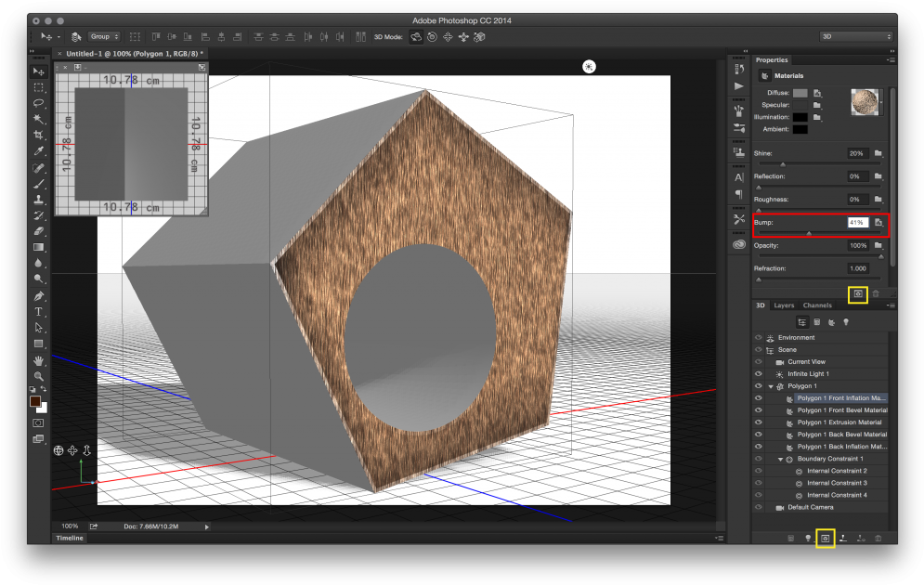This screenshot has height=585, width=924.
Task: Click the Diffuse texture folder icon
Action: (x=818, y=94)
